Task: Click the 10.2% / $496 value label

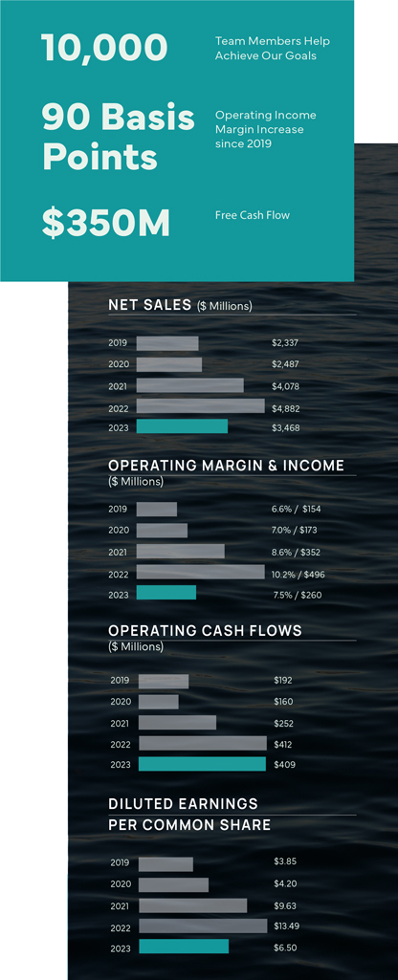Action: 298,575
